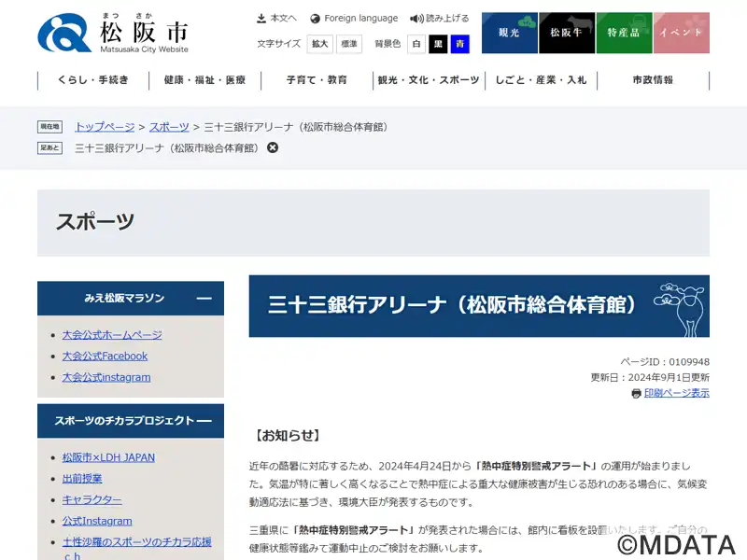Click the 【お知らせ】 heading text
Image resolution: width=747 pixels, height=560 pixels.
coord(288,435)
